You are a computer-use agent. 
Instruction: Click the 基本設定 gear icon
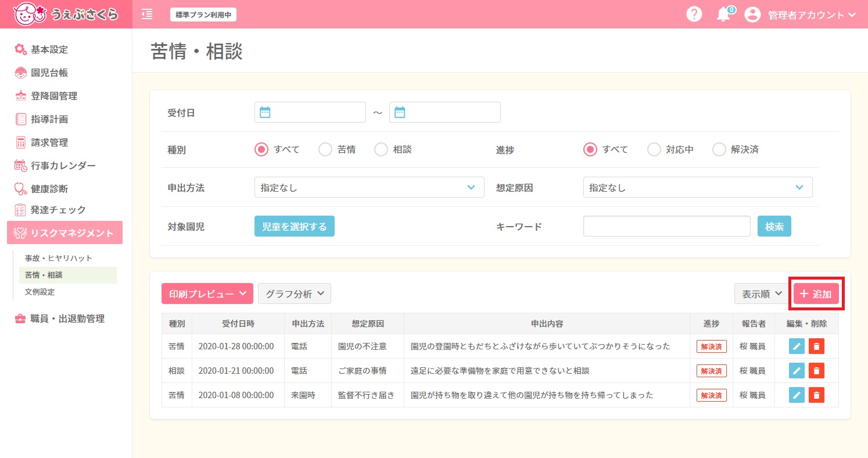[20, 49]
